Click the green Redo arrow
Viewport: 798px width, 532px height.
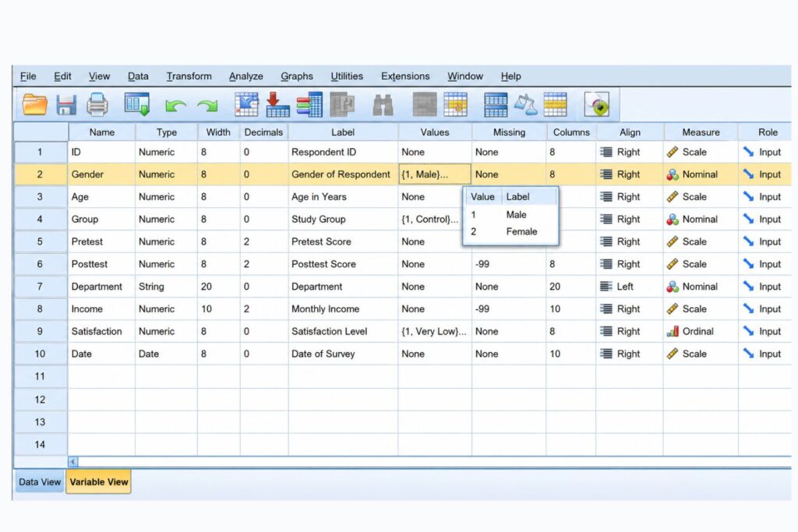(207, 105)
